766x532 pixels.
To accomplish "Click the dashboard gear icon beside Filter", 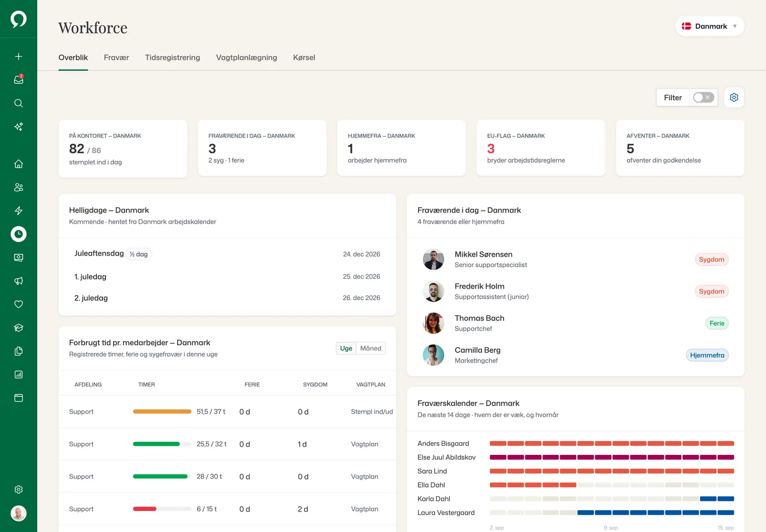I will pos(734,98).
